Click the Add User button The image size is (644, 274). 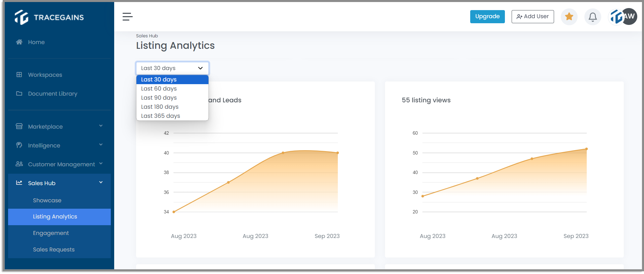(x=533, y=16)
